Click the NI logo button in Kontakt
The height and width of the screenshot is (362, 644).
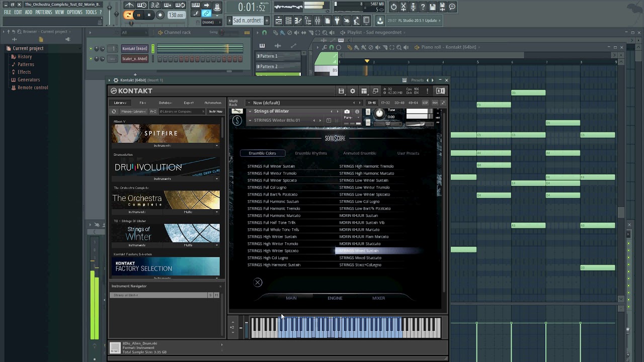click(x=440, y=91)
